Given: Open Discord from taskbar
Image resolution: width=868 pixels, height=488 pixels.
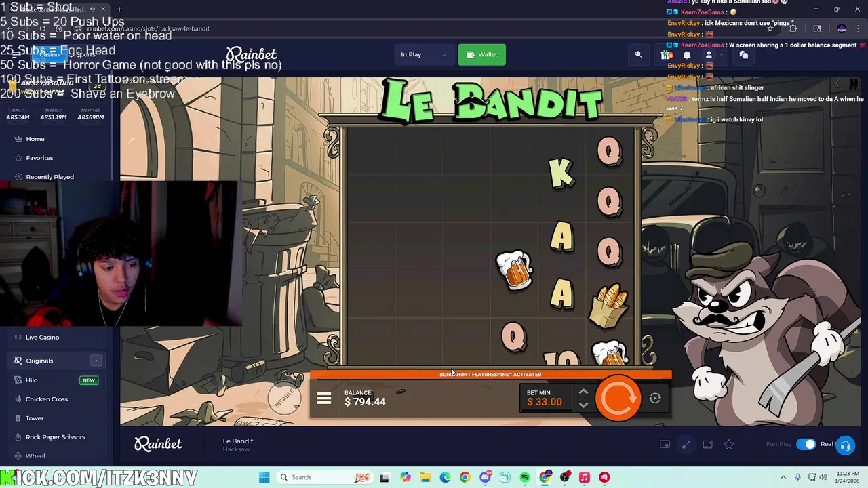Looking at the screenshot, I should 485,477.
